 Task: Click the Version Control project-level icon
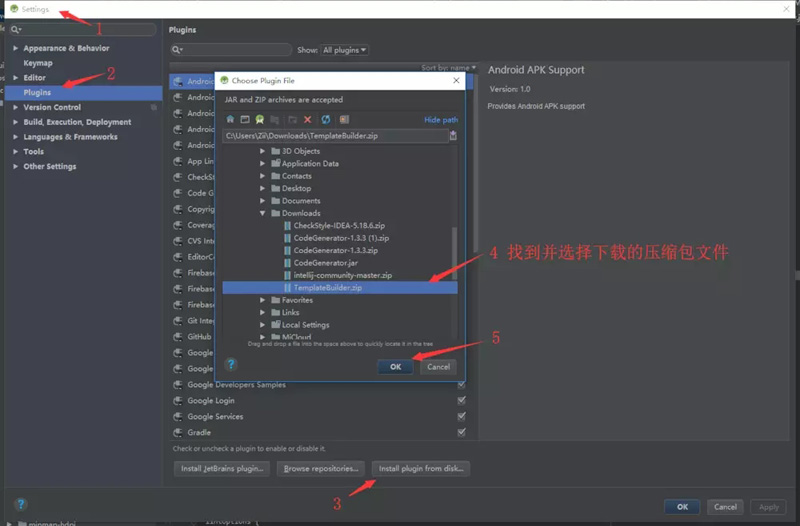(154, 107)
